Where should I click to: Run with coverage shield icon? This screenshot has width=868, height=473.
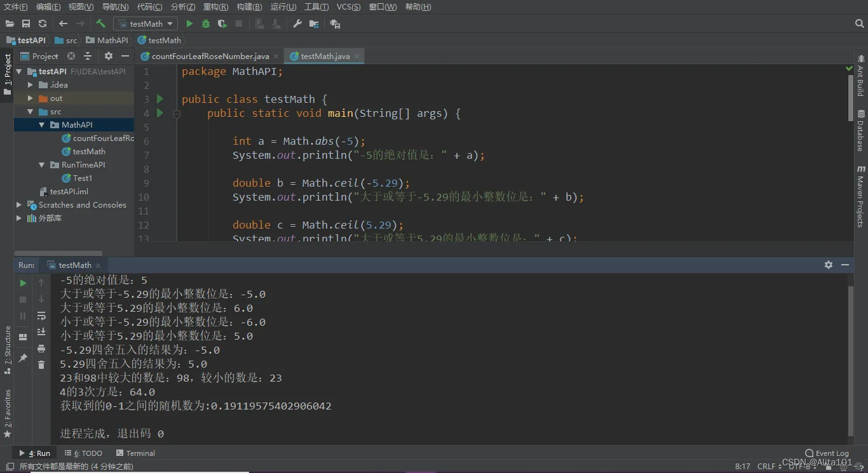(222, 23)
